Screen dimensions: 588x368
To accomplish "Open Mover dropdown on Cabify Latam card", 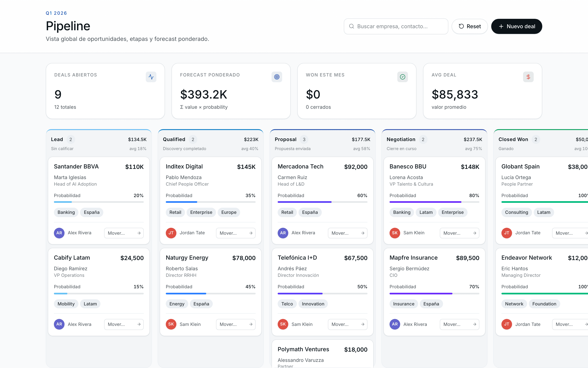I will tap(124, 324).
